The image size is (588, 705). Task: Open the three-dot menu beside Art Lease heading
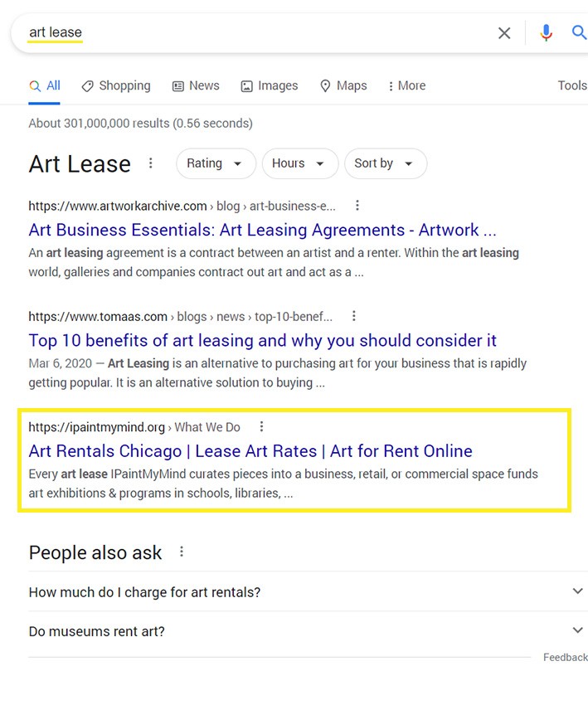click(x=151, y=163)
